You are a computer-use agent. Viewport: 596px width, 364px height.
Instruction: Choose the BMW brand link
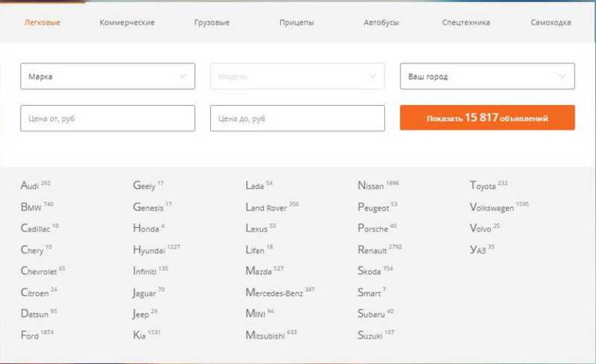pos(31,207)
